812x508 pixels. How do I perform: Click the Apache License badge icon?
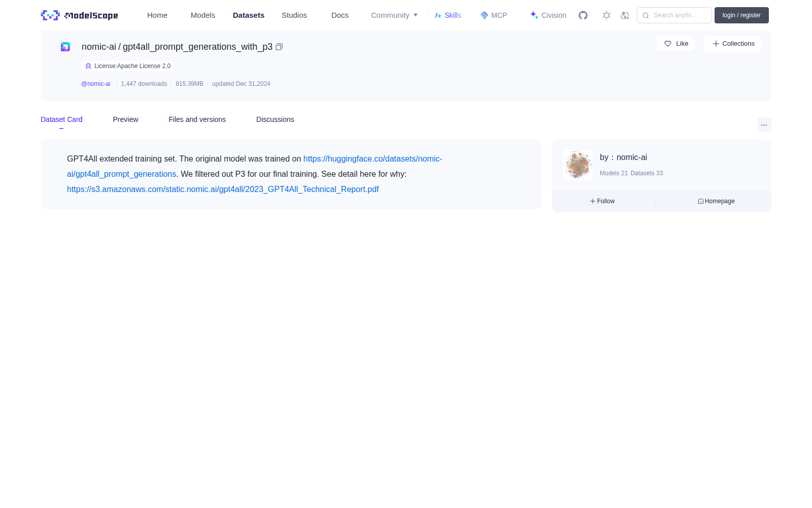pyautogui.click(x=88, y=66)
